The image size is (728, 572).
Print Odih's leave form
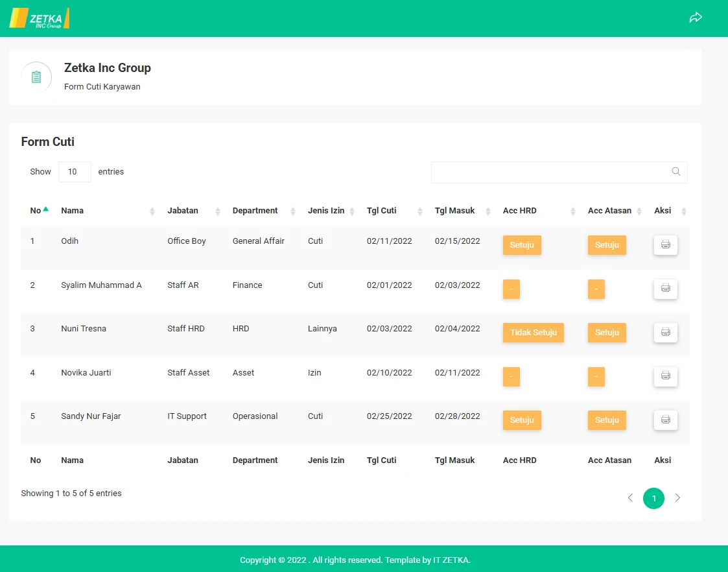pyautogui.click(x=665, y=245)
